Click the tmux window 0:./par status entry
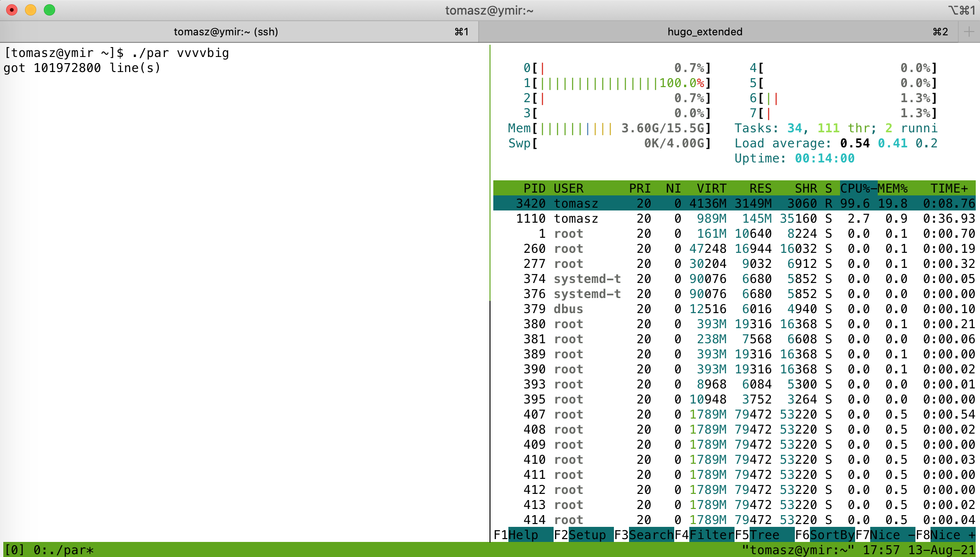 click(64, 550)
